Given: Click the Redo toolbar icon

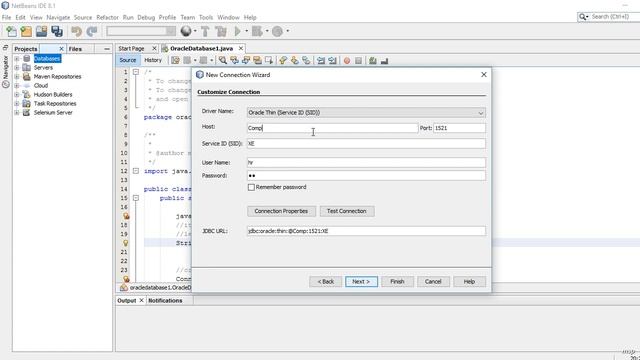Looking at the screenshot, I should pos(91,31).
